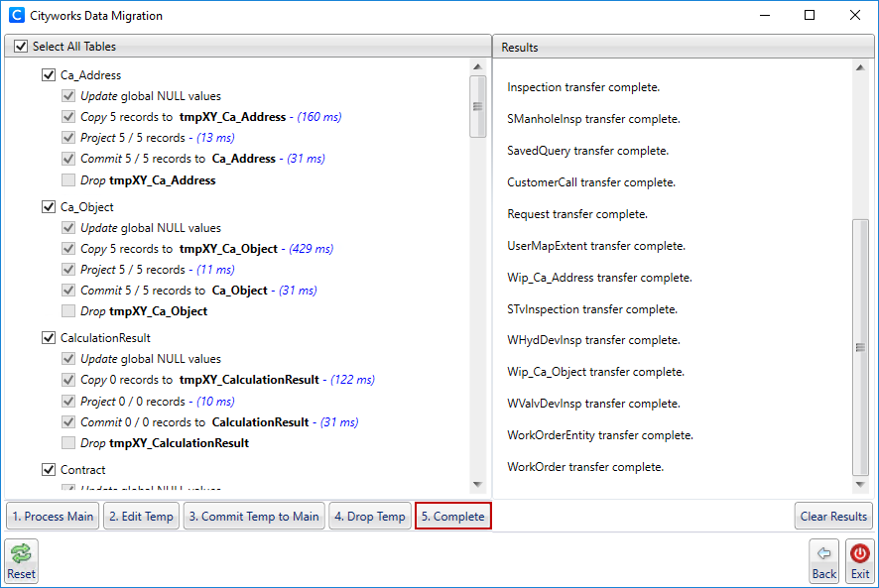Toggle Project 5 / 5 records (11 ms) checkbox
Screen dimensions: 879x588
[x=68, y=269]
